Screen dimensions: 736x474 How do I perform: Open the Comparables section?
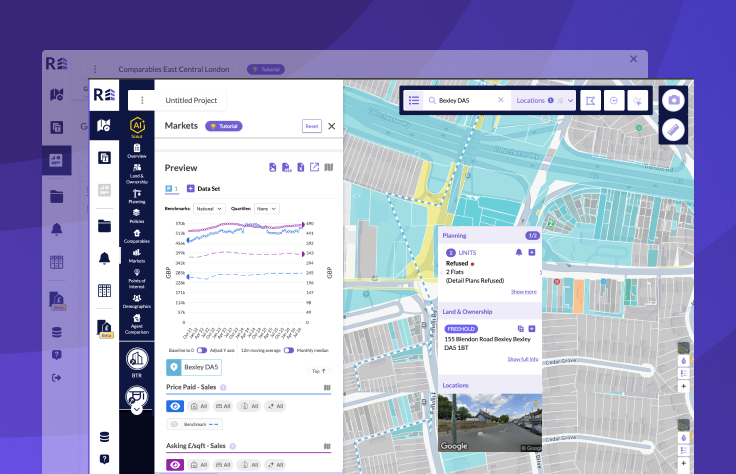click(x=137, y=236)
